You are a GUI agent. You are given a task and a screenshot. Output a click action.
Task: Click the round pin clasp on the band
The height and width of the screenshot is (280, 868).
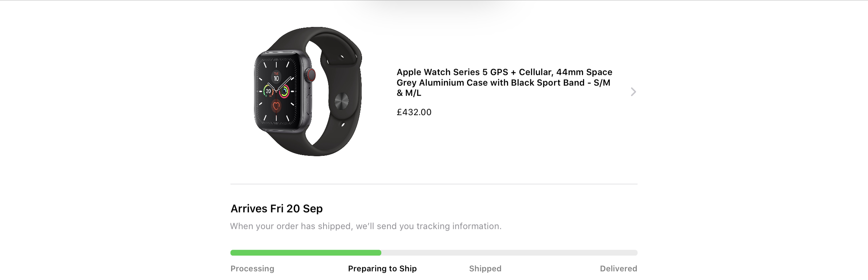[341, 101]
